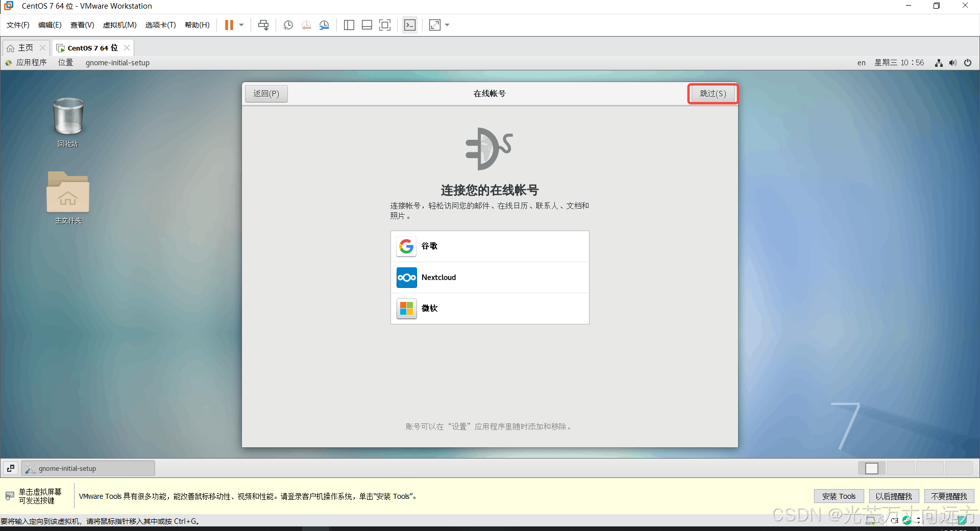Screen dimensions: 980x531
Task: Open the 编辑(E) menu
Action: (x=50, y=25)
